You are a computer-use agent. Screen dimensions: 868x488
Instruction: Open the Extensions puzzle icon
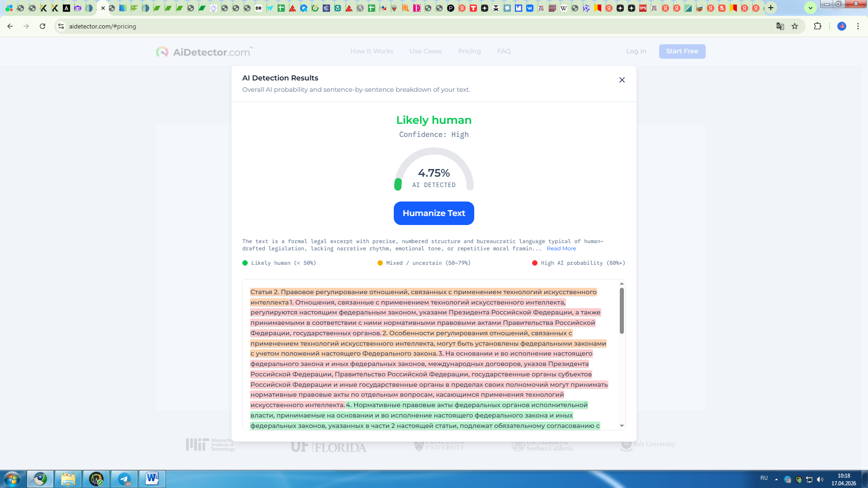pos(817,26)
